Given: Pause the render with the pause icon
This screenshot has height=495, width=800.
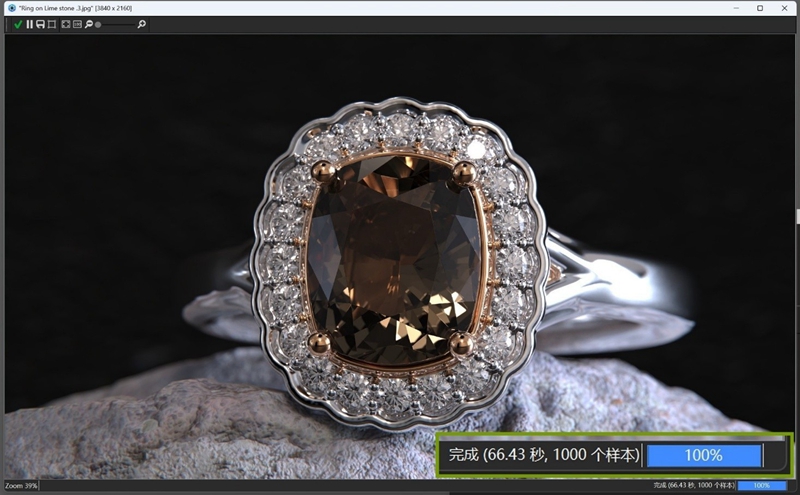Looking at the screenshot, I should [30, 24].
